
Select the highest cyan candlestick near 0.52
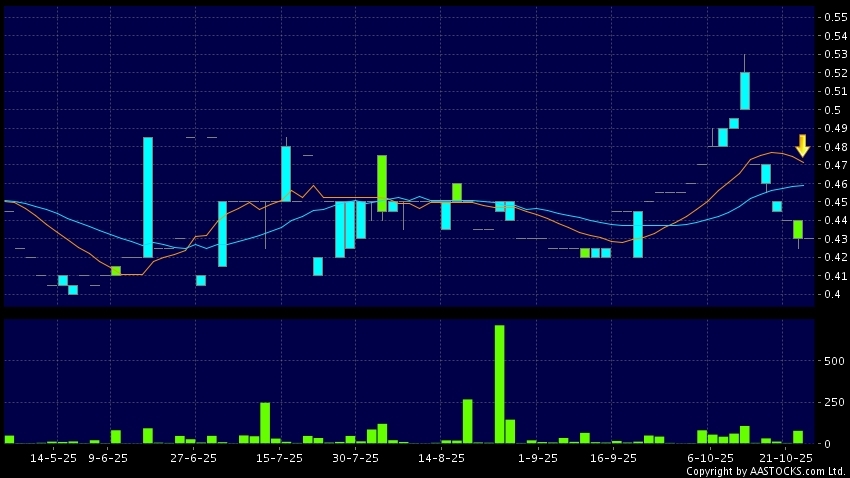click(745, 90)
